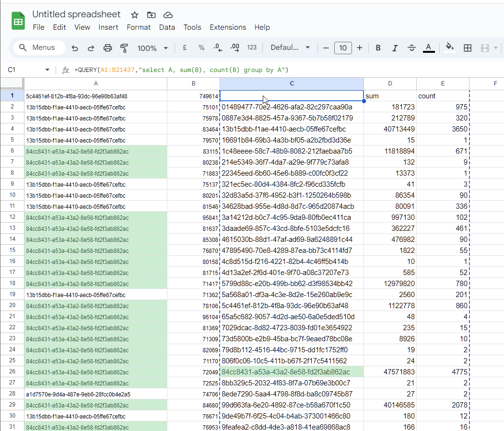Select the Paint format roller tool
This screenshot has height=431, width=504.
124,48
